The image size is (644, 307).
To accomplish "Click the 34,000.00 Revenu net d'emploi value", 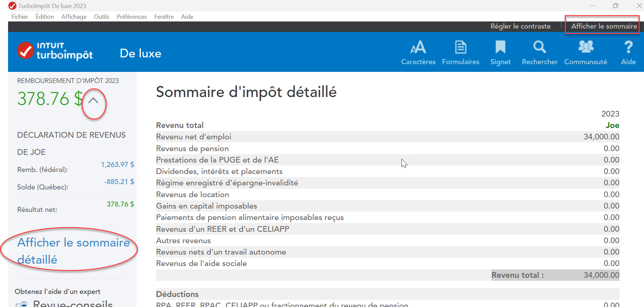I will (x=601, y=137).
